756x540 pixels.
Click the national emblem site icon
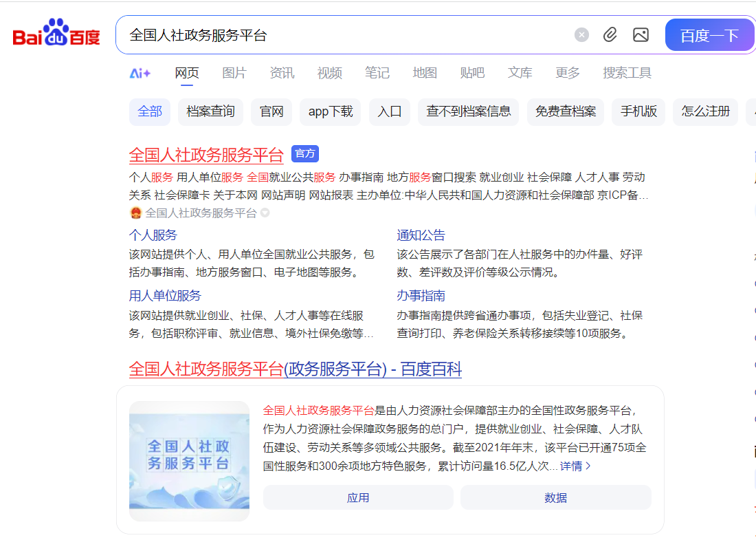(135, 213)
